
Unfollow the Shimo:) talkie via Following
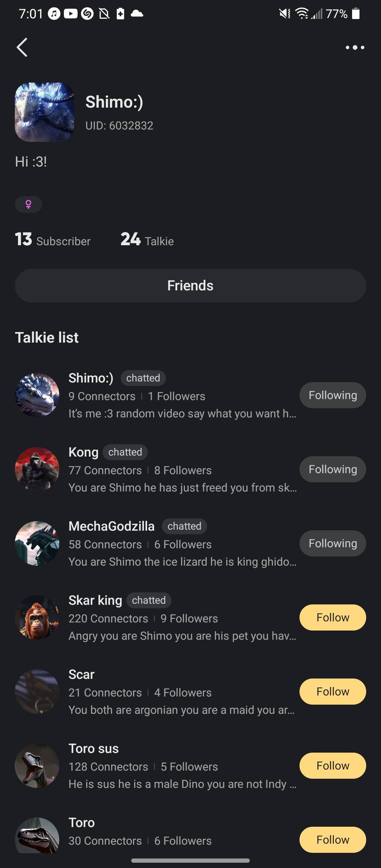point(333,395)
